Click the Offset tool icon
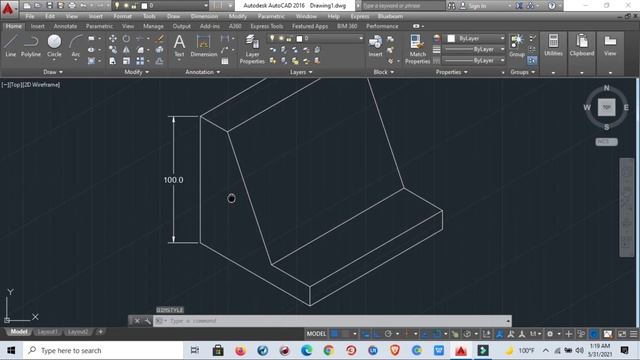This screenshot has width=640, height=360. [x=160, y=61]
